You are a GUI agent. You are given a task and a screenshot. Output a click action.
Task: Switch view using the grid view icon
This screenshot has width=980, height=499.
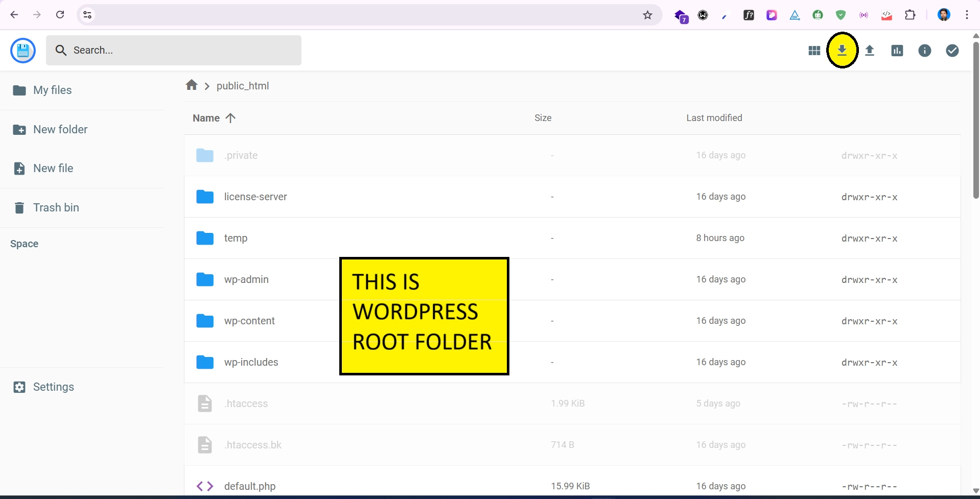coord(814,51)
